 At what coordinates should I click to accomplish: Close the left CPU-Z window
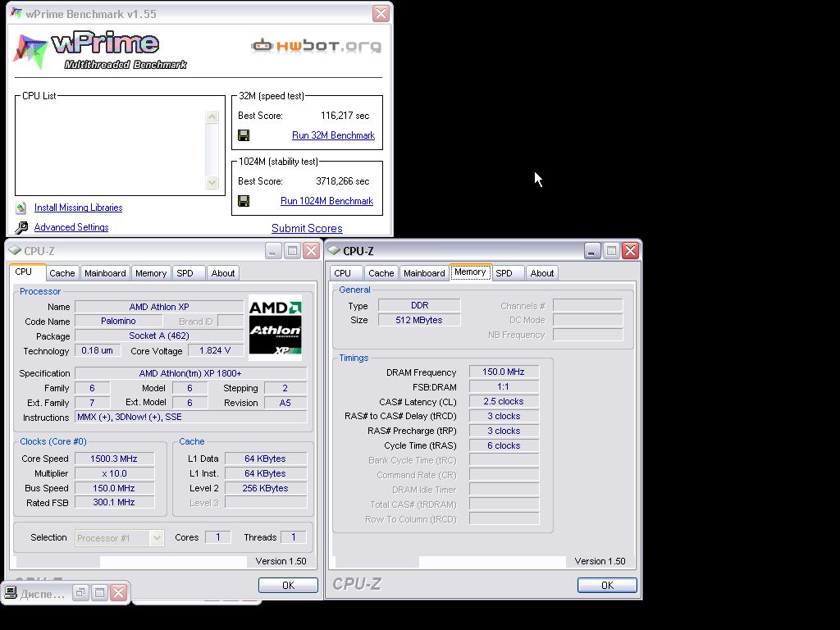[311, 251]
